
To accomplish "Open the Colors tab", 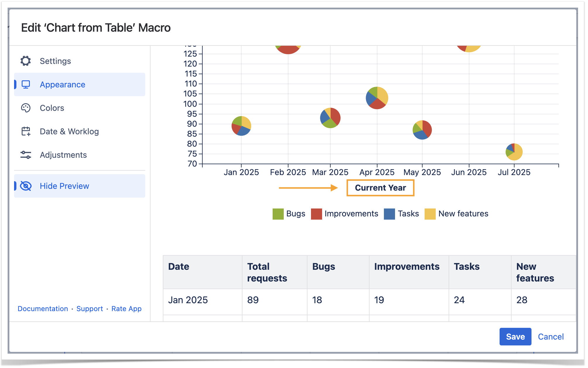I will click(x=52, y=108).
